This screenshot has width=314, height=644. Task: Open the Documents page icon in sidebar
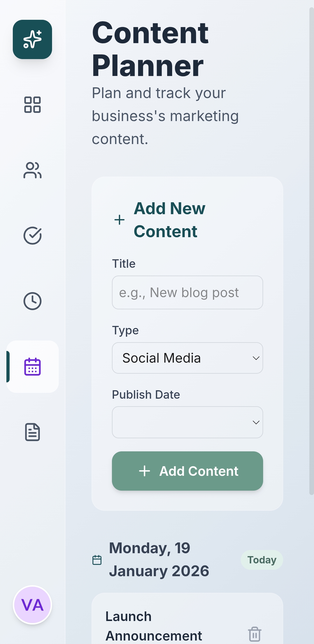click(x=32, y=432)
